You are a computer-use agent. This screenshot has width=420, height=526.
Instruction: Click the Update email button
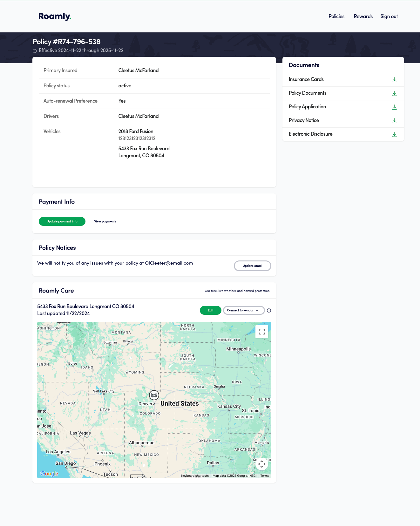(x=253, y=266)
